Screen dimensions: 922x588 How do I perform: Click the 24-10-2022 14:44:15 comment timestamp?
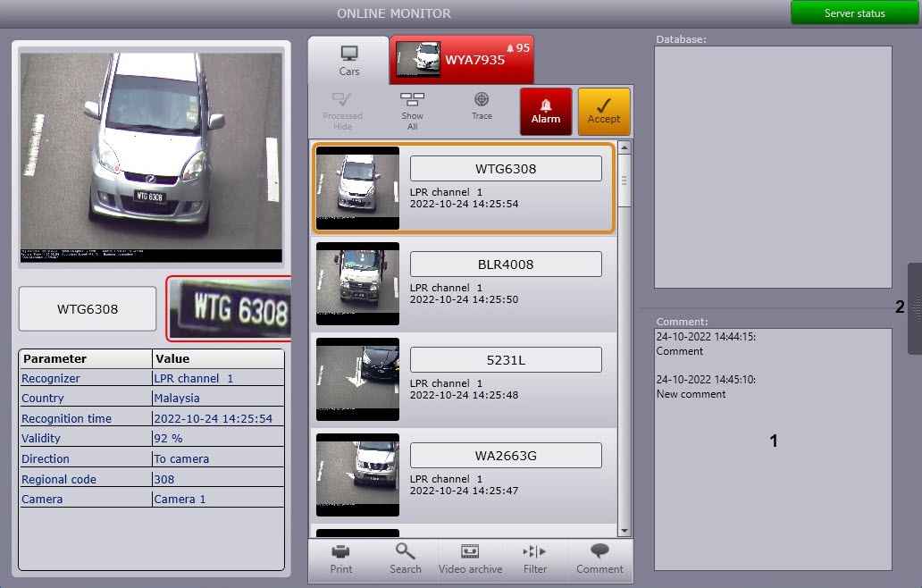[706, 337]
